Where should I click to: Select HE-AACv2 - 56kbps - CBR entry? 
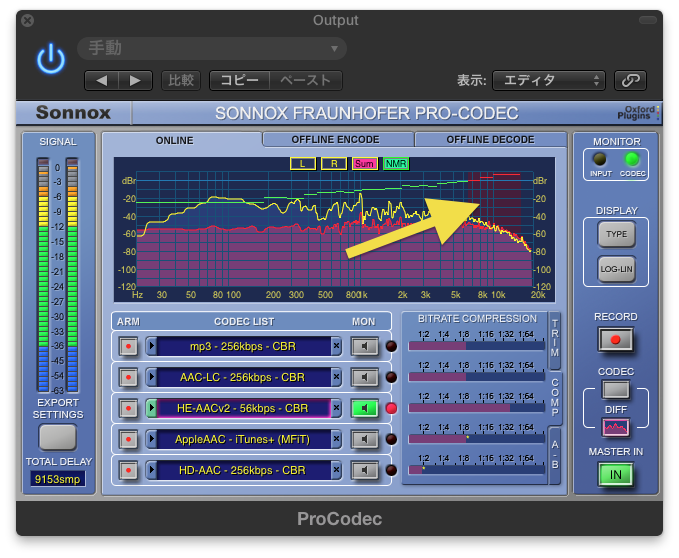click(244, 408)
